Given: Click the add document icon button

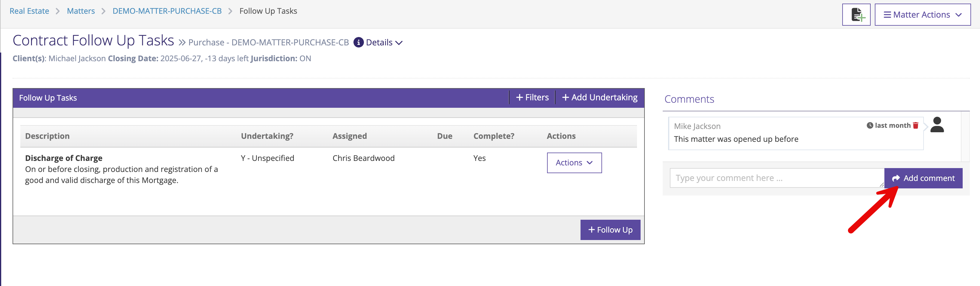Looking at the screenshot, I should click(x=856, y=15).
